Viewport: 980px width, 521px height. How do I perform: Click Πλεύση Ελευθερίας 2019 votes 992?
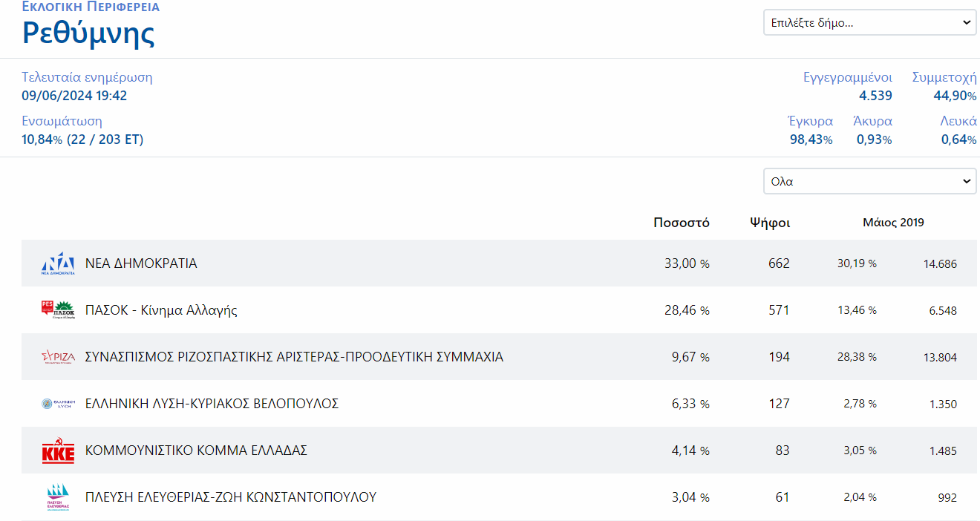click(947, 498)
